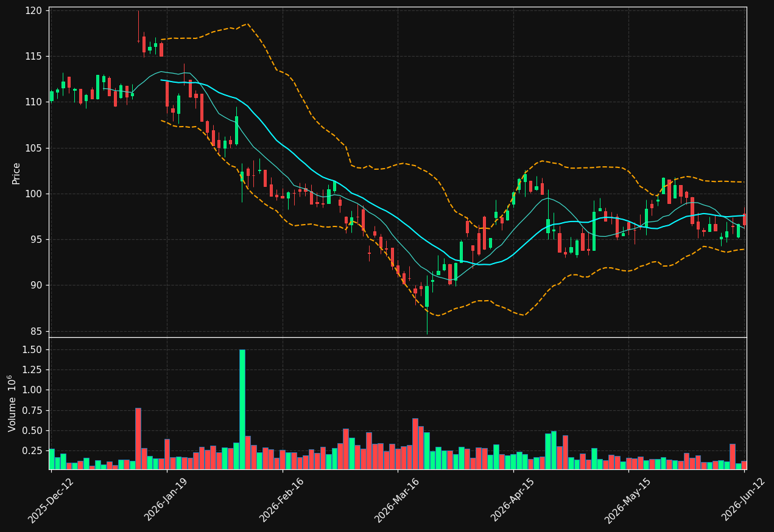Click the 100 price axis tick
Image resolution: width=774 pixels, height=532 pixels.
click(x=33, y=194)
